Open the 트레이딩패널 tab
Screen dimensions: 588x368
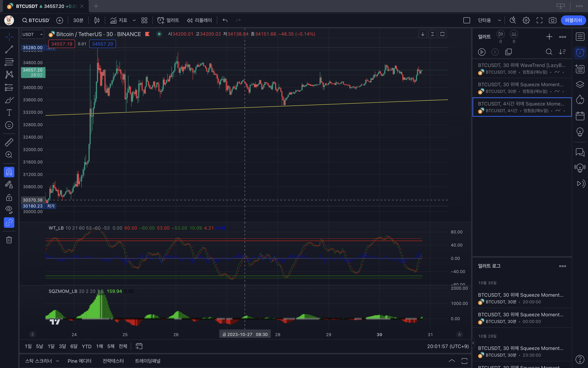click(x=148, y=361)
